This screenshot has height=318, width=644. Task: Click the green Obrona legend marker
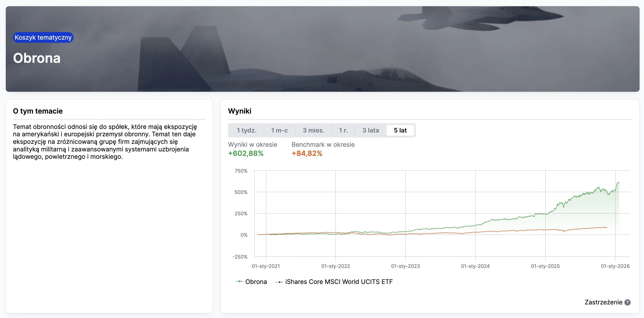pyautogui.click(x=239, y=281)
